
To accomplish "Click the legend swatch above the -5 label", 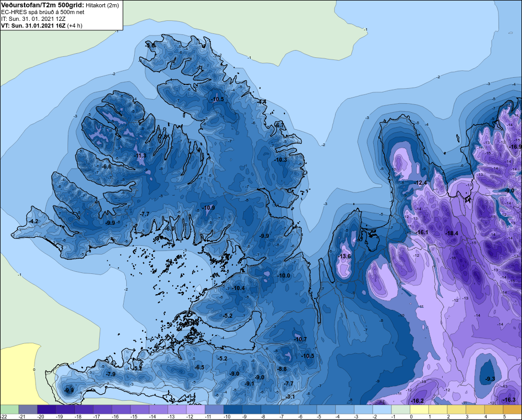I will click(326, 410).
